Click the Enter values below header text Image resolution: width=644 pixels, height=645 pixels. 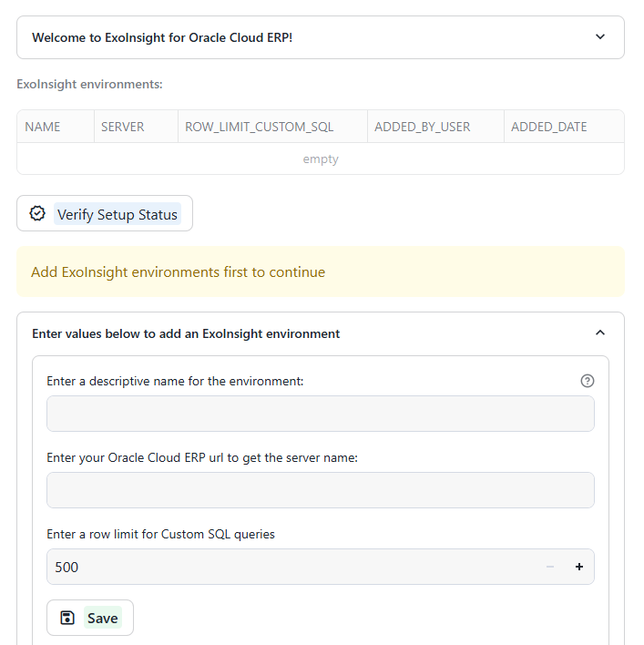click(x=186, y=333)
